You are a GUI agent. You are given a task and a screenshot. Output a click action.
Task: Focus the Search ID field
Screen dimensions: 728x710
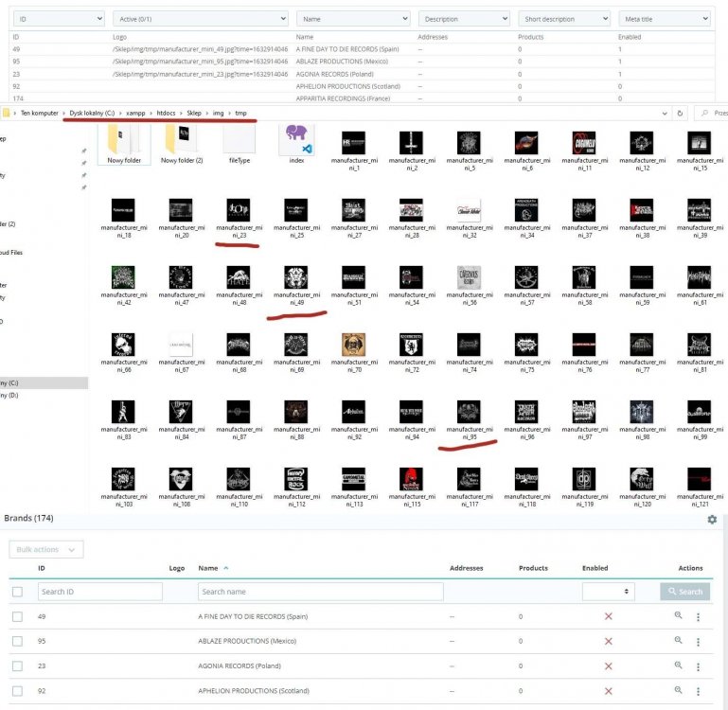pos(99,591)
